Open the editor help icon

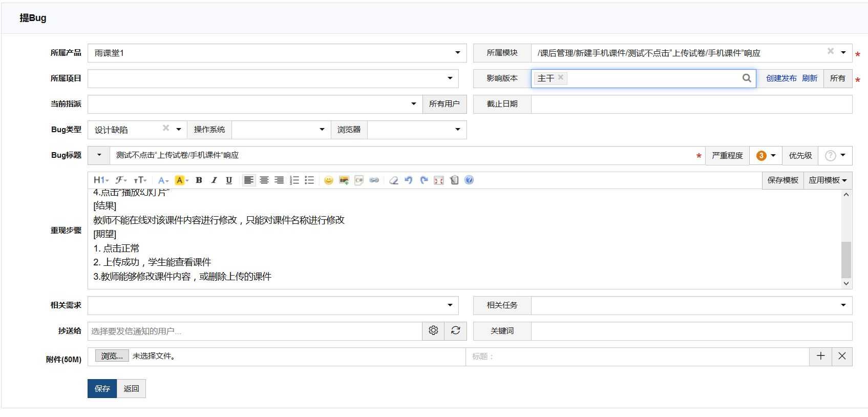[469, 180]
